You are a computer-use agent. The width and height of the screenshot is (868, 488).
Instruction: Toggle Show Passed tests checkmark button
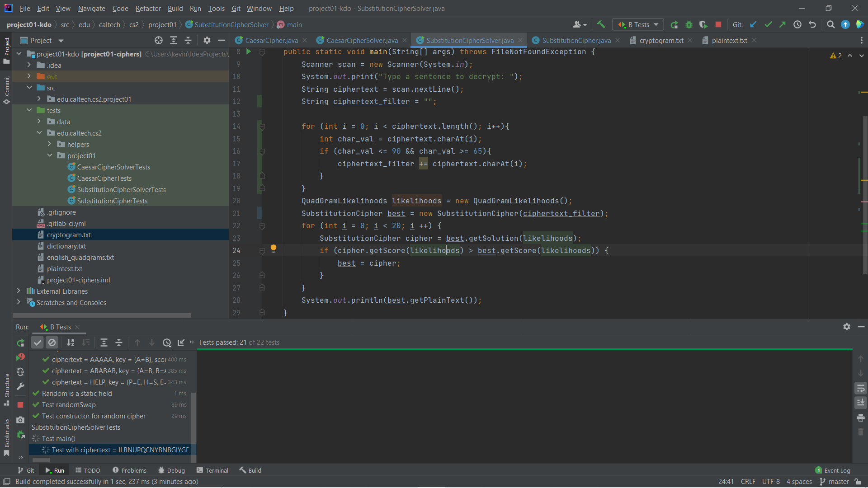pos(38,343)
